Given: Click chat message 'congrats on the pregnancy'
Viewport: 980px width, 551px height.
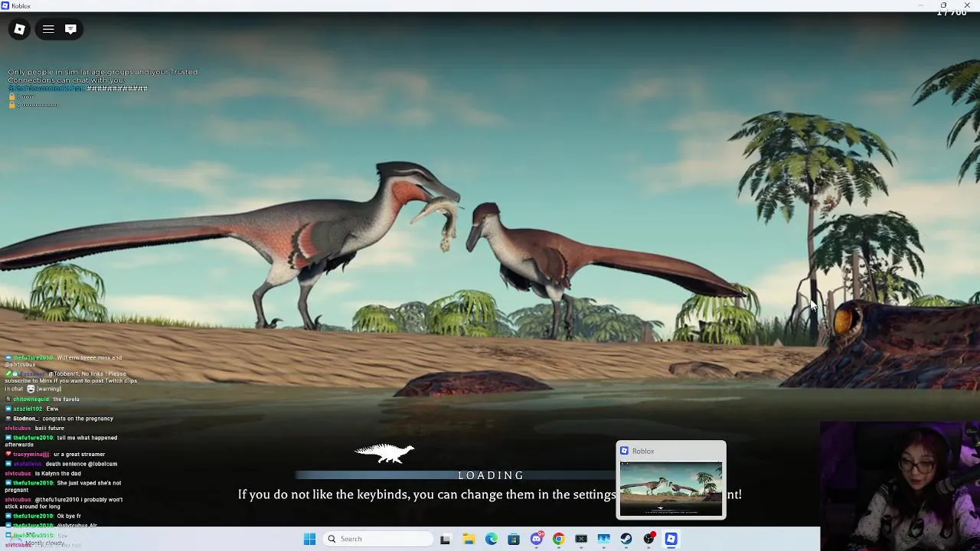Looking at the screenshot, I should (x=77, y=419).
